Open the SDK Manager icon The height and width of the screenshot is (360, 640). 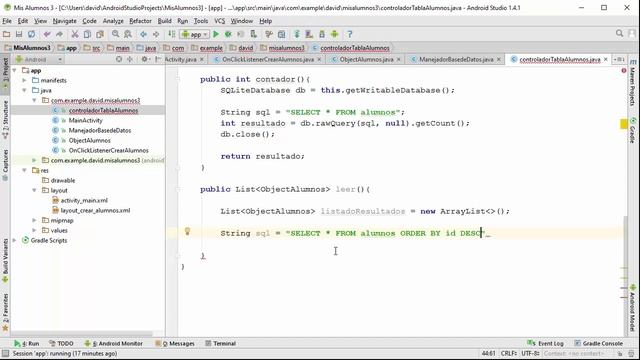(322, 34)
